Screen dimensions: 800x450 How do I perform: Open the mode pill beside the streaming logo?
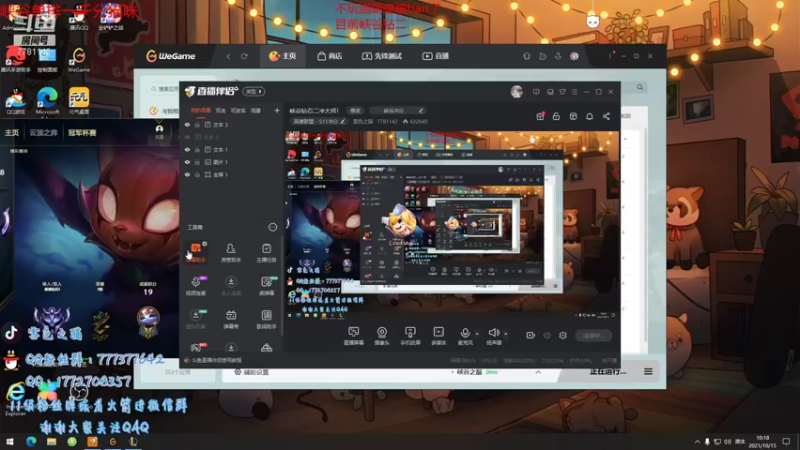[254, 91]
